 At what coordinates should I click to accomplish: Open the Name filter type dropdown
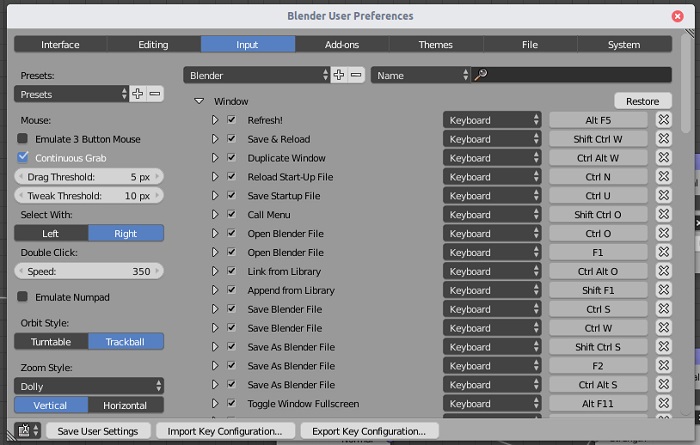click(x=421, y=75)
